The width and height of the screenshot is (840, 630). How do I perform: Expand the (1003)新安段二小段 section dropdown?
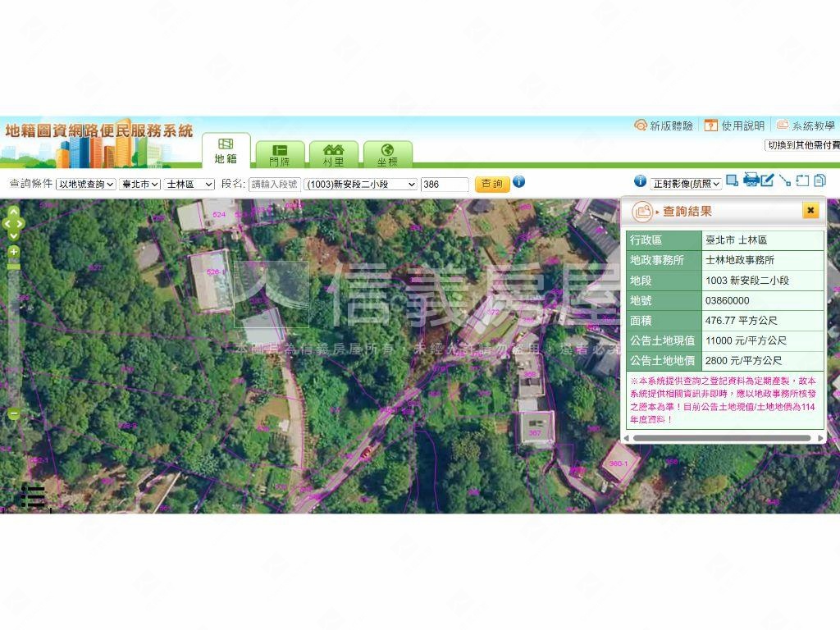[x=360, y=185]
